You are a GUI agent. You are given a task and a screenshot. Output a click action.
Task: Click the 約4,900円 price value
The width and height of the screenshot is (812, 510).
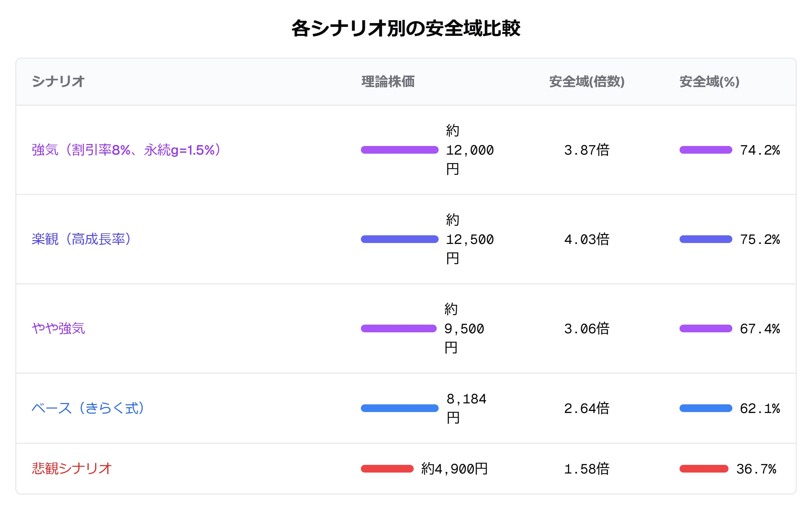tap(454, 468)
